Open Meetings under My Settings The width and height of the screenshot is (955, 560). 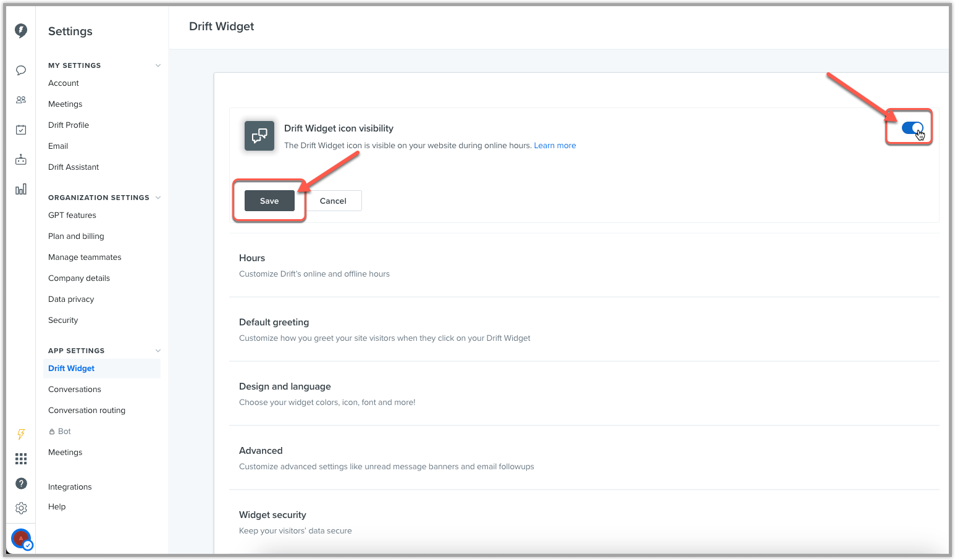coord(65,104)
